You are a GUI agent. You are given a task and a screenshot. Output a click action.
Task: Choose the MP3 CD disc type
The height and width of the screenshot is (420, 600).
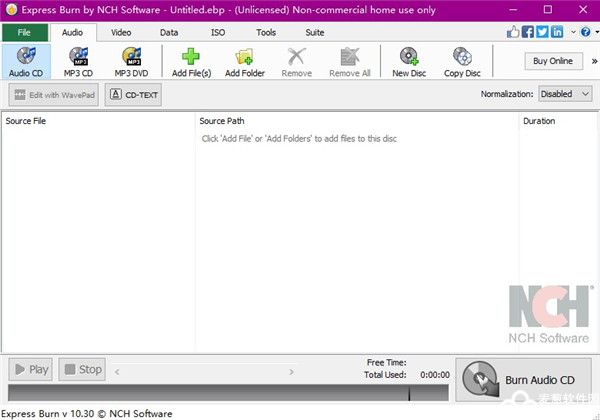pyautogui.click(x=78, y=62)
